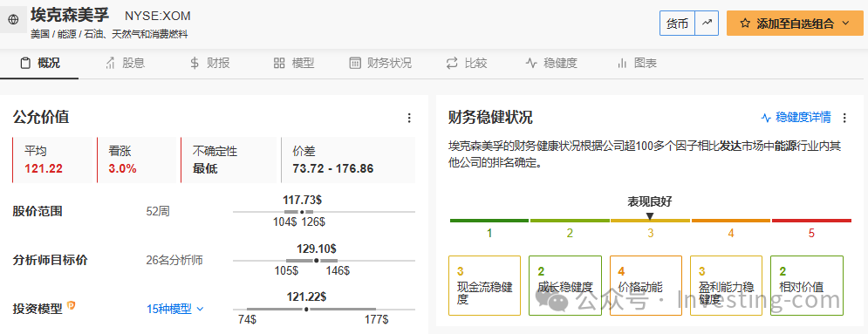The height and width of the screenshot is (334, 868).
Task: Expand the 添加至自选组合 dropdown arrow
Action: (x=845, y=24)
